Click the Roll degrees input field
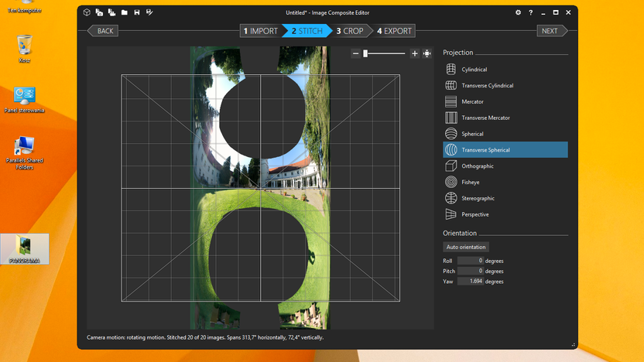 [471, 261]
